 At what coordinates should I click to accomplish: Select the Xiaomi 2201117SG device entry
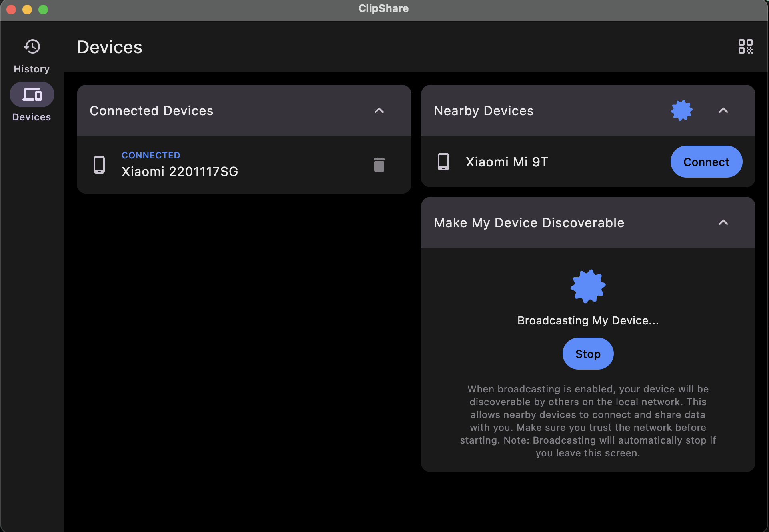[180, 171]
